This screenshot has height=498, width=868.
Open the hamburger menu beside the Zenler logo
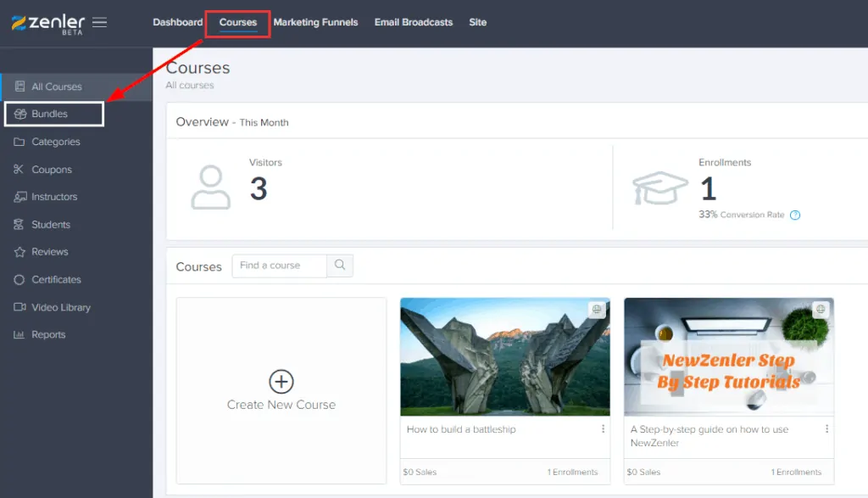tap(99, 23)
